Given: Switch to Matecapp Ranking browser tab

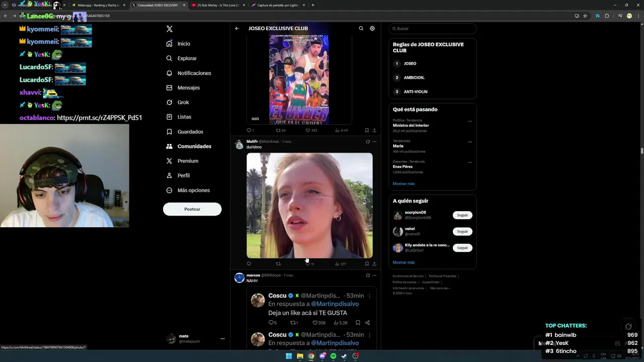Looking at the screenshot, I should [98, 5].
